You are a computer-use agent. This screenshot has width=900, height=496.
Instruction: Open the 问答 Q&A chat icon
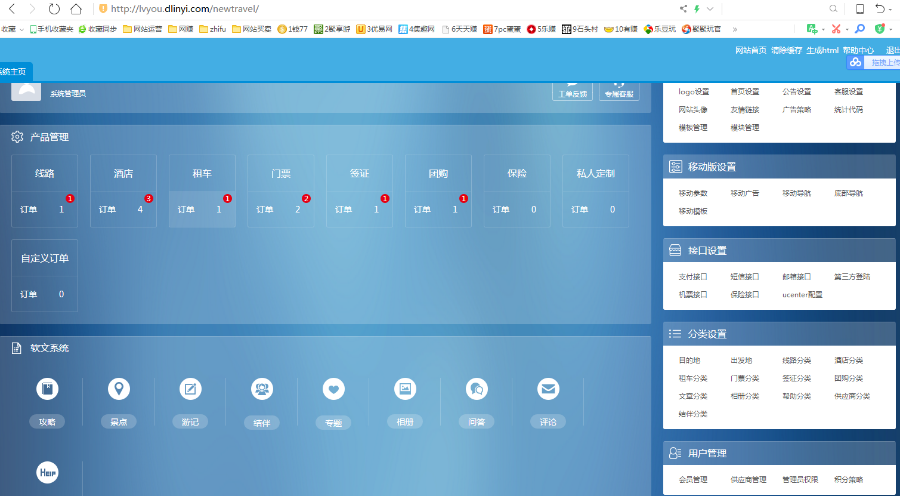(476, 389)
